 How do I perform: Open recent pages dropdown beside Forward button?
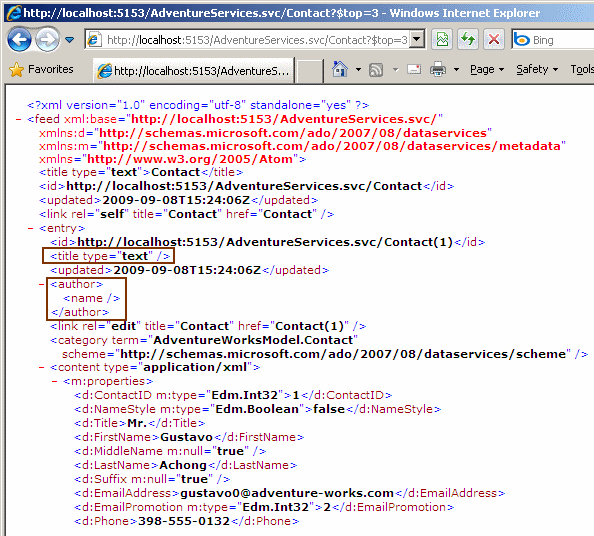coord(69,39)
